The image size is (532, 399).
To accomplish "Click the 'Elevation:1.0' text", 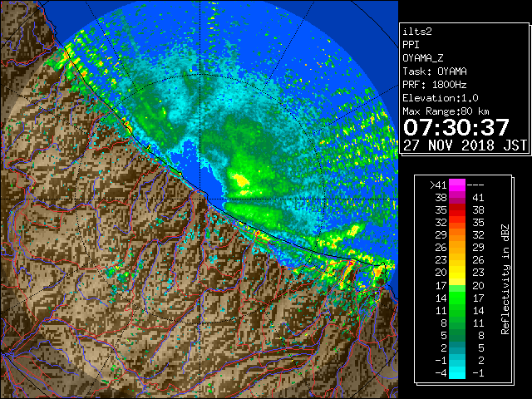I will [x=441, y=98].
